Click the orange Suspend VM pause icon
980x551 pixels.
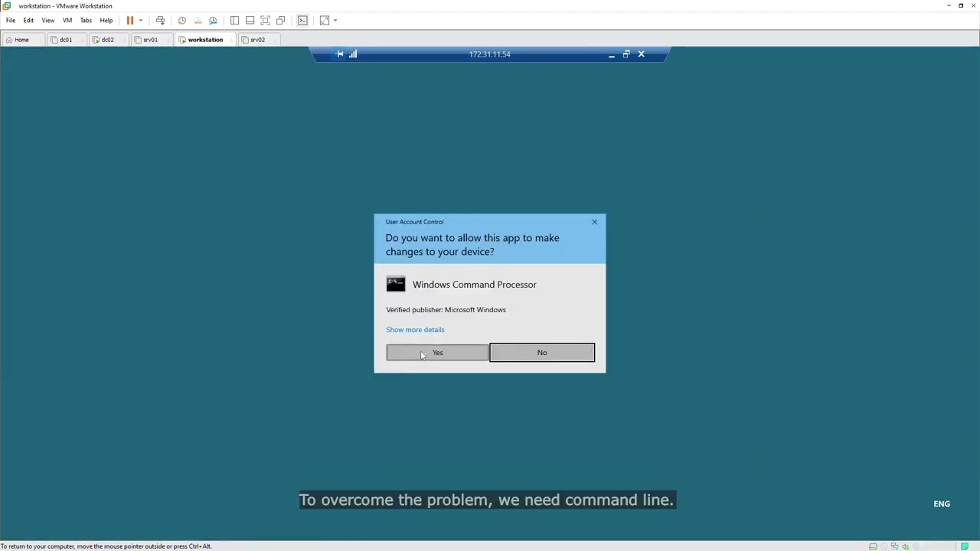pos(129,21)
